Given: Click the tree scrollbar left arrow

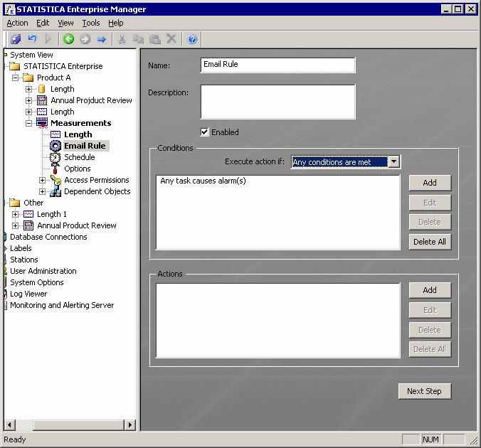Looking at the screenshot, I should point(9,425).
